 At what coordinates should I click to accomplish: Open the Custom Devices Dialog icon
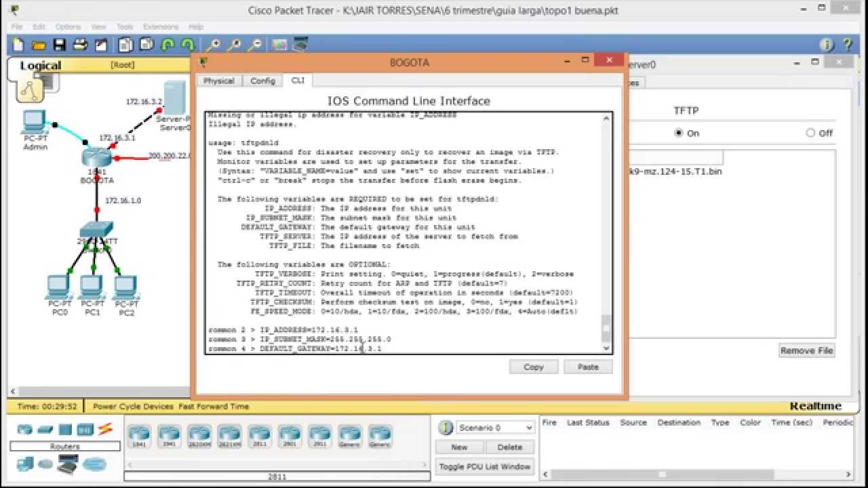[x=300, y=45]
